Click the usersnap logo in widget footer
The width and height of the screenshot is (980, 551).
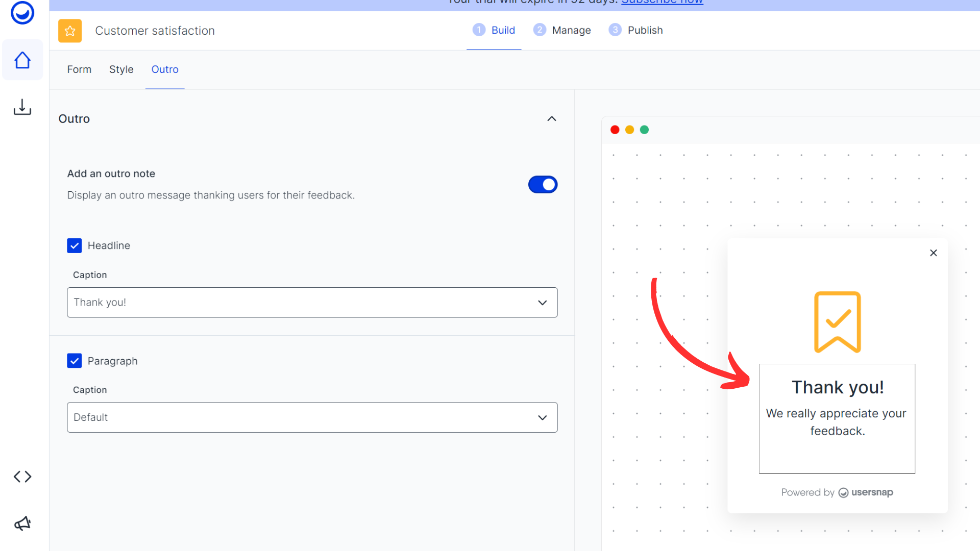click(x=866, y=492)
